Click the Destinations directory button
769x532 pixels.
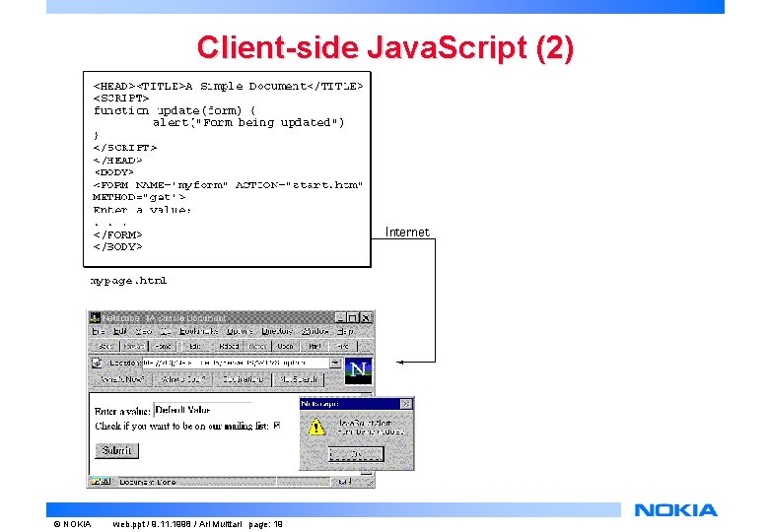point(243,379)
